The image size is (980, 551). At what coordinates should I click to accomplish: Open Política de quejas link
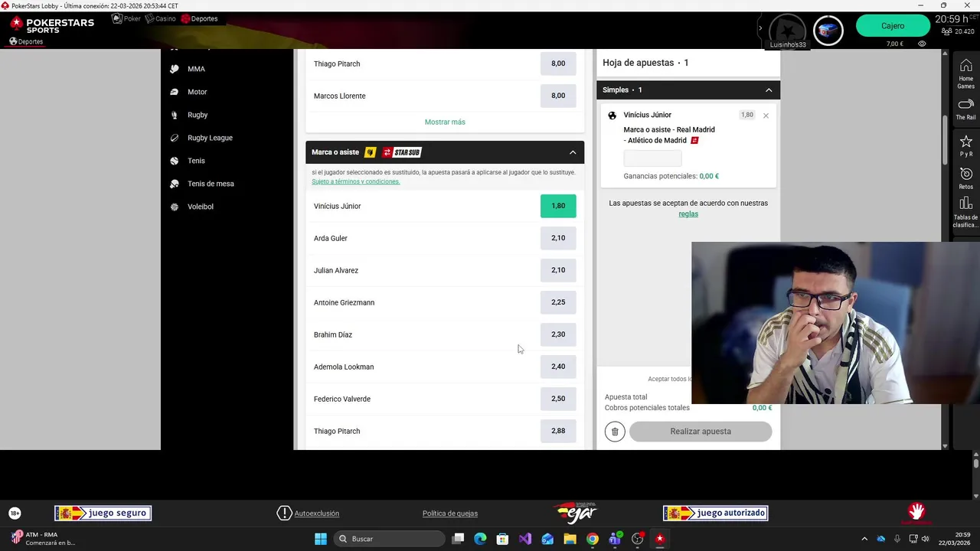coord(450,513)
